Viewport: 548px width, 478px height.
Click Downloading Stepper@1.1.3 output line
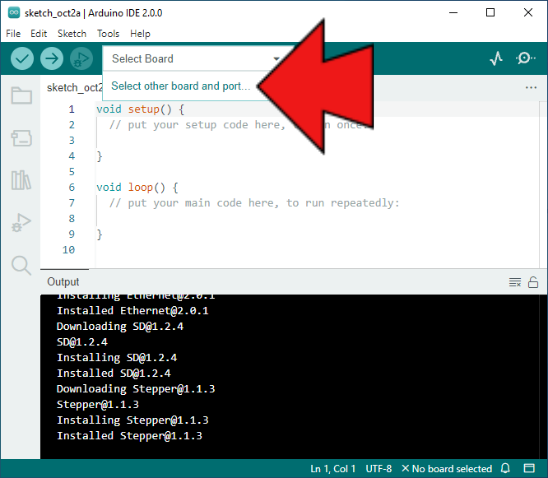(136, 389)
